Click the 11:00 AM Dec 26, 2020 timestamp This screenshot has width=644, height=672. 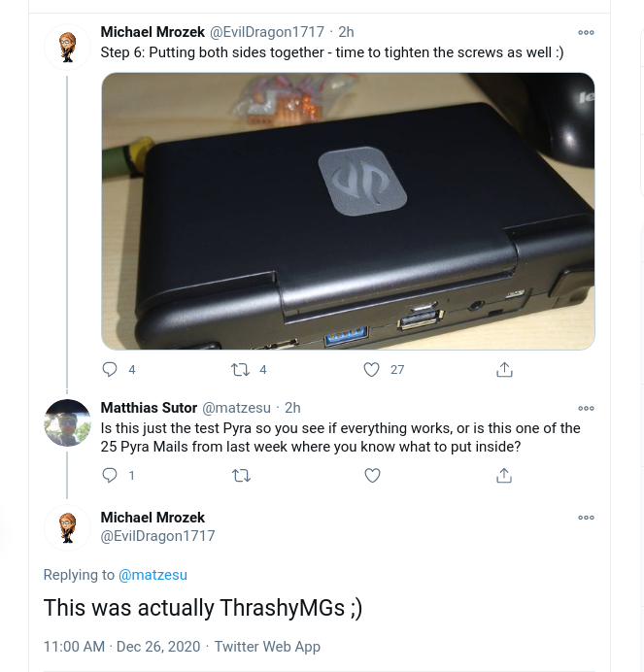[122, 647]
